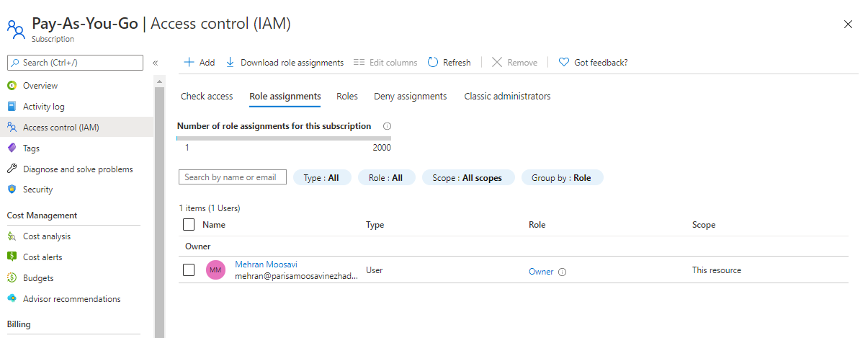
Task: Click the role assignments usage progress bar
Action: 284,138
